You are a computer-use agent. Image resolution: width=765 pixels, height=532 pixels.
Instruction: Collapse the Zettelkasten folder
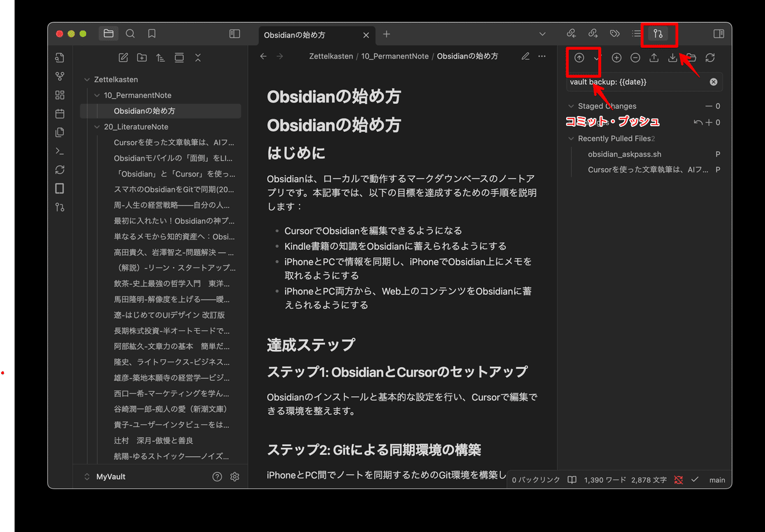coord(87,80)
